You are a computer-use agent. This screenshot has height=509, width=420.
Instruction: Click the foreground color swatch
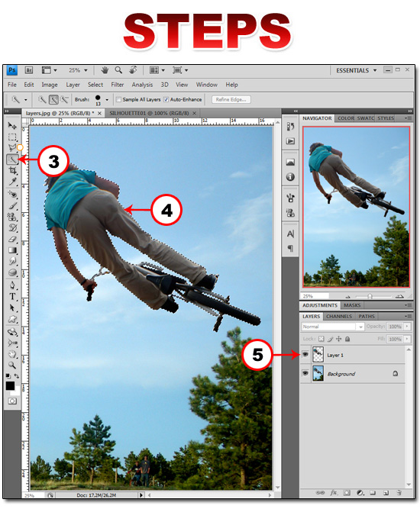(x=10, y=385)
